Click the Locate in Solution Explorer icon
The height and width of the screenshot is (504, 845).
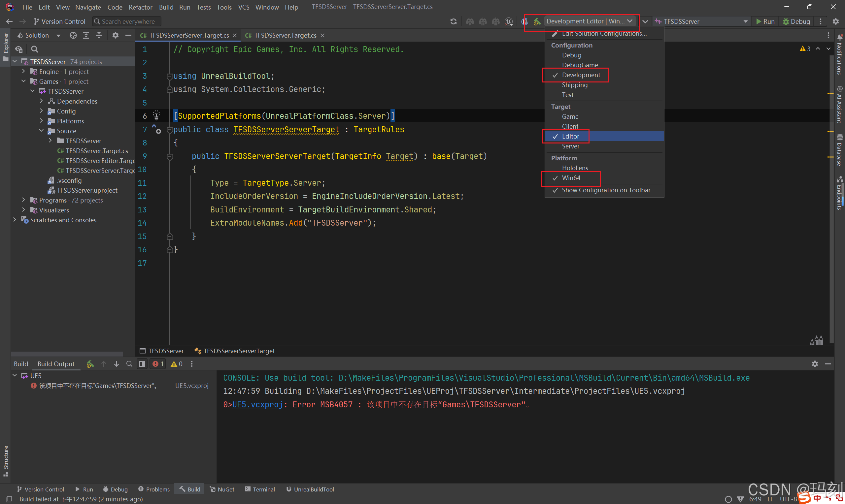click(x=73, y=35)
